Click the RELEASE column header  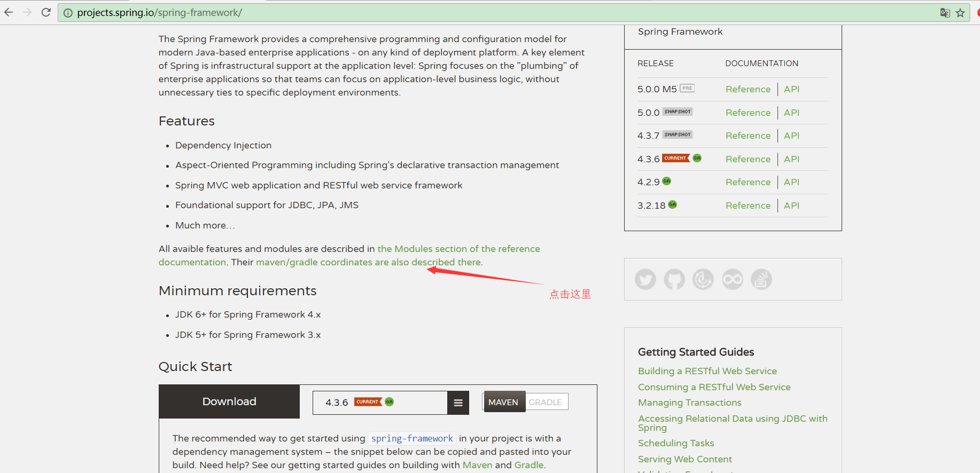pyautogui.click(x=656, y=64)
